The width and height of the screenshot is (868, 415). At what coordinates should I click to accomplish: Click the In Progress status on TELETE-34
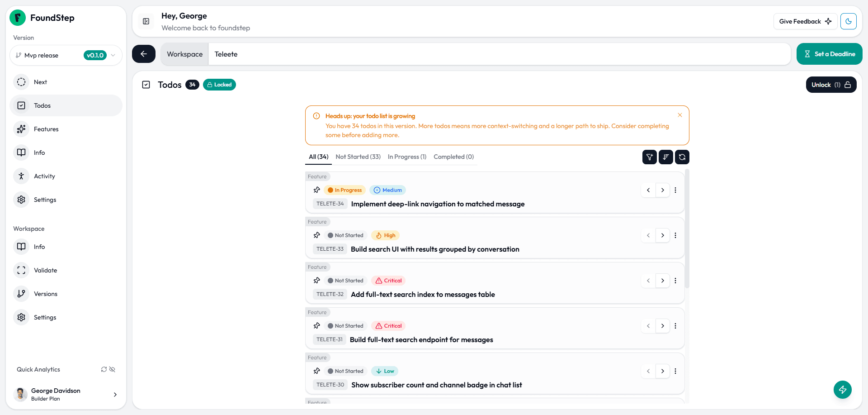[x=344, y=190]
